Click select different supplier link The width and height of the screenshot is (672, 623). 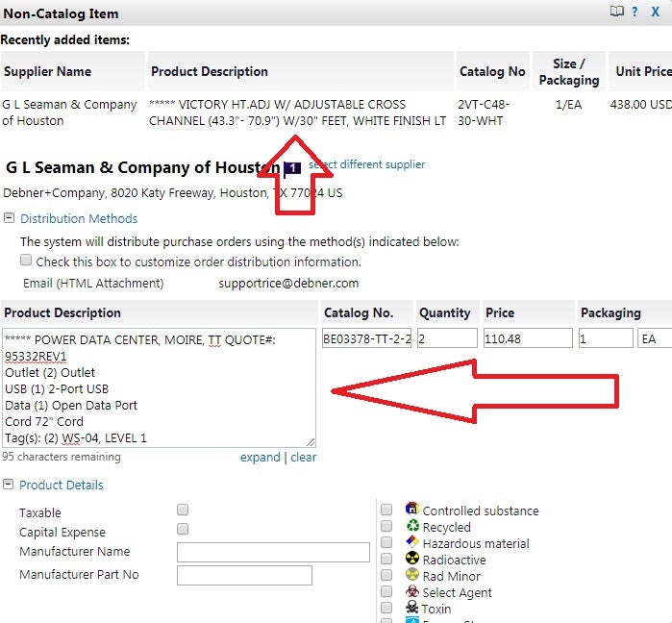point(367,164)
